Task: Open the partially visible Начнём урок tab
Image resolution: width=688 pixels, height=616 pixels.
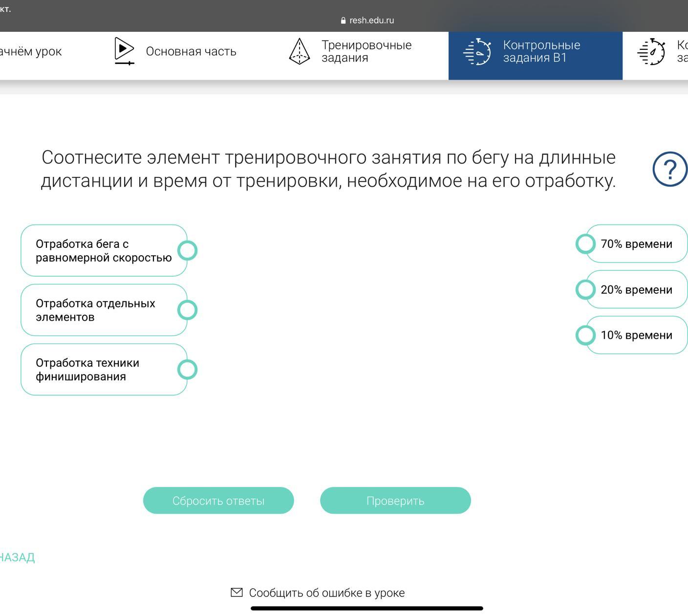Action: [x=31, y=51]
